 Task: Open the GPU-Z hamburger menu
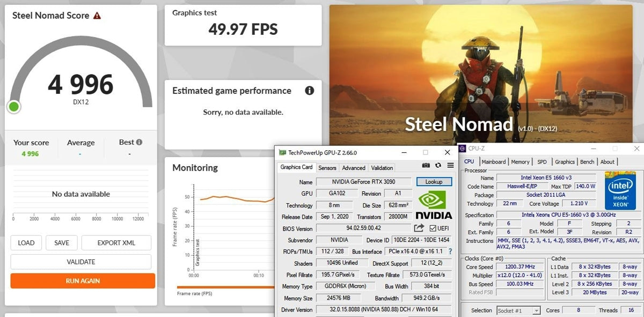(450, 166)
